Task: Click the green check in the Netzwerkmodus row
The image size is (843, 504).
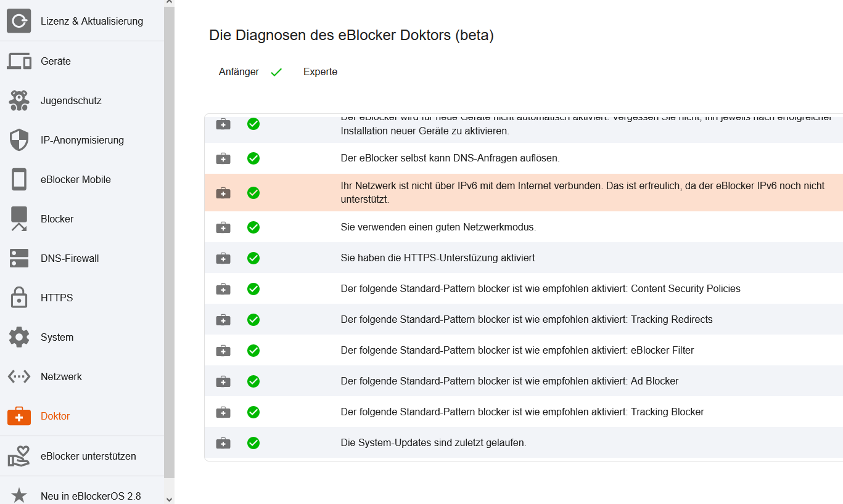Action: pyautogui.click(x=253, y=227)
